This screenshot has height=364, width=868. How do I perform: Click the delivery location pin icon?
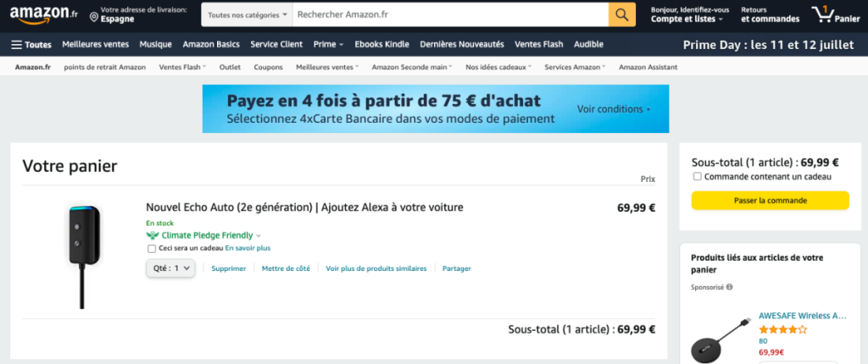click(x=93, y=18)
